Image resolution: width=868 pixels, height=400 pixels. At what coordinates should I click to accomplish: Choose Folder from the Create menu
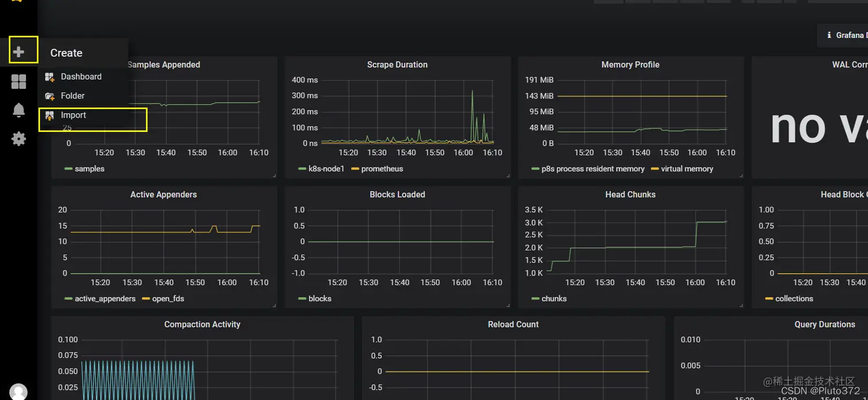pyautogui.click(x=72, y=96)
